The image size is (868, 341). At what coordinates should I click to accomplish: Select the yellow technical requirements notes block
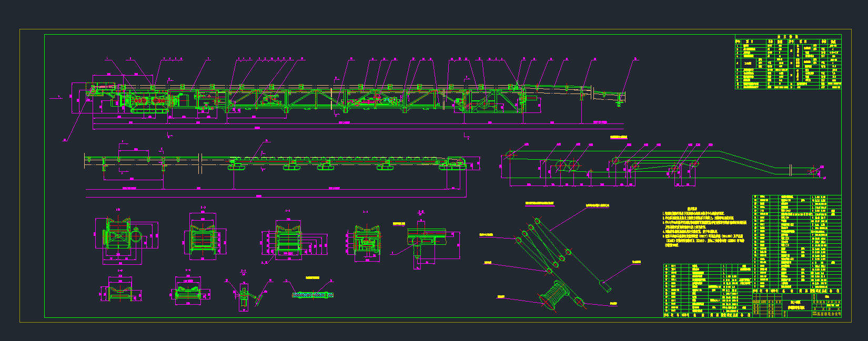(x=704, y=226)
